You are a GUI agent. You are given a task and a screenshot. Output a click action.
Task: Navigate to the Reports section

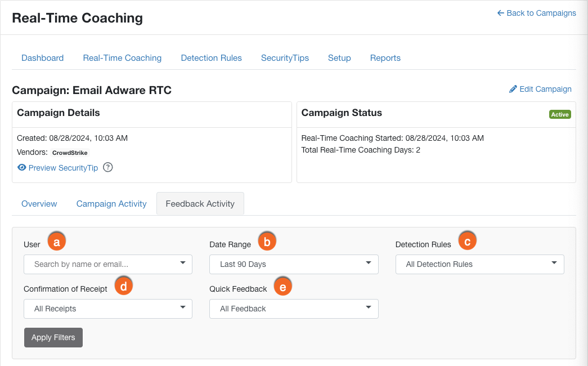(x=385, y=58)
